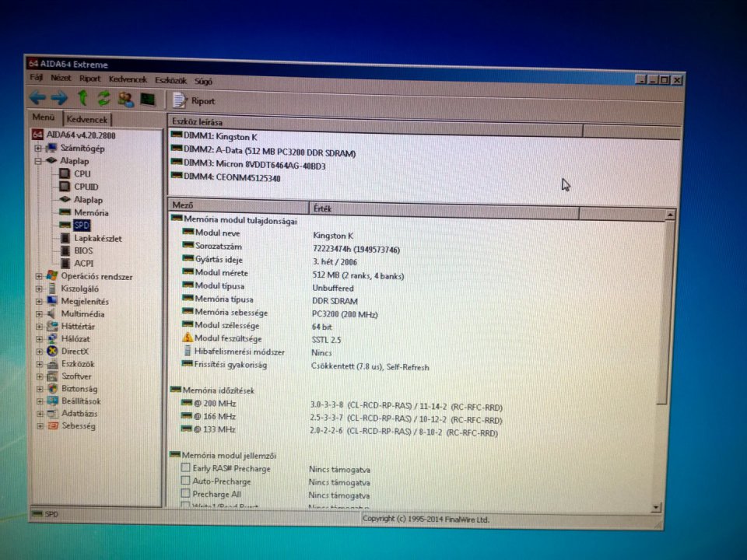Select the Gyártás ideje row
Screen dimensions: 747x560
pyautogui.click(x=269, y=261)
